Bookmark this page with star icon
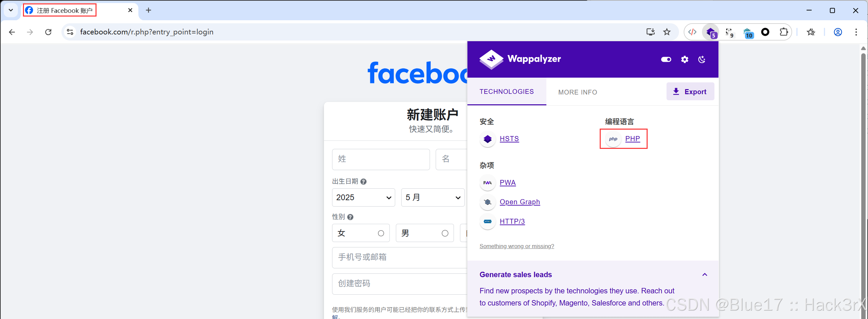 click(667, 32)
